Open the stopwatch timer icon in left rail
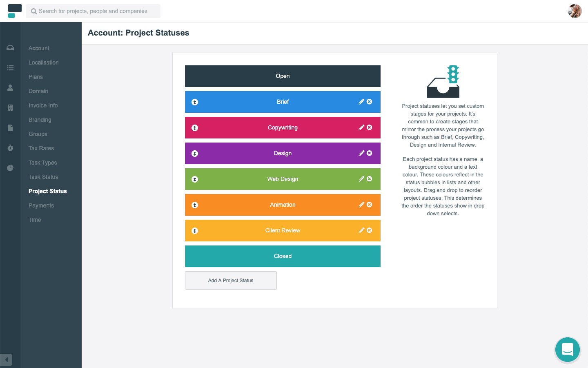The height and width of the screenshot is (368, 588). click(x=10, y=148)
